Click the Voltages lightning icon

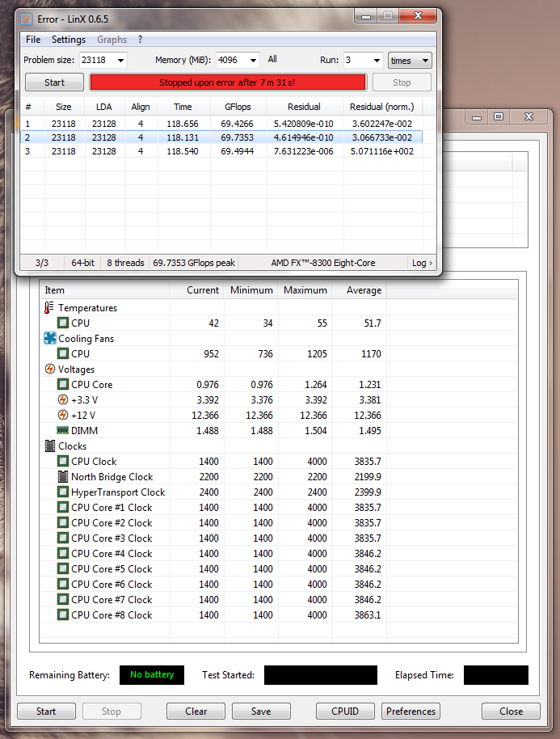click(x=50, y=369)
